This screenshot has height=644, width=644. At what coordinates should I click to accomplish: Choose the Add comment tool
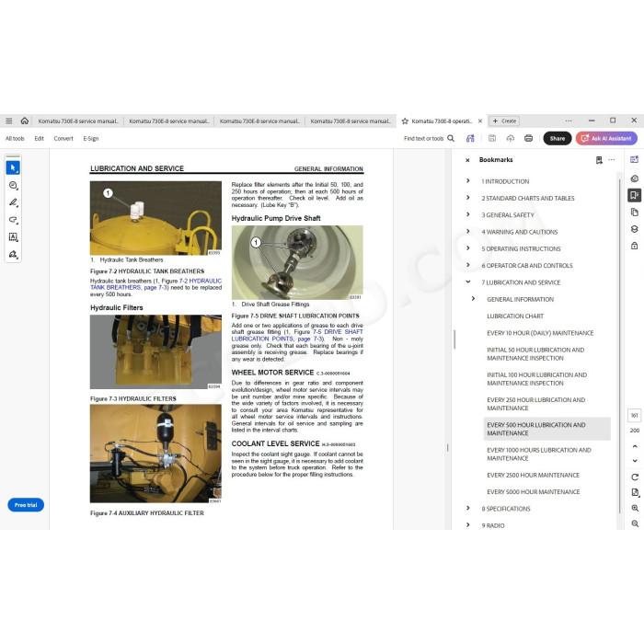(x=13, y=185)
